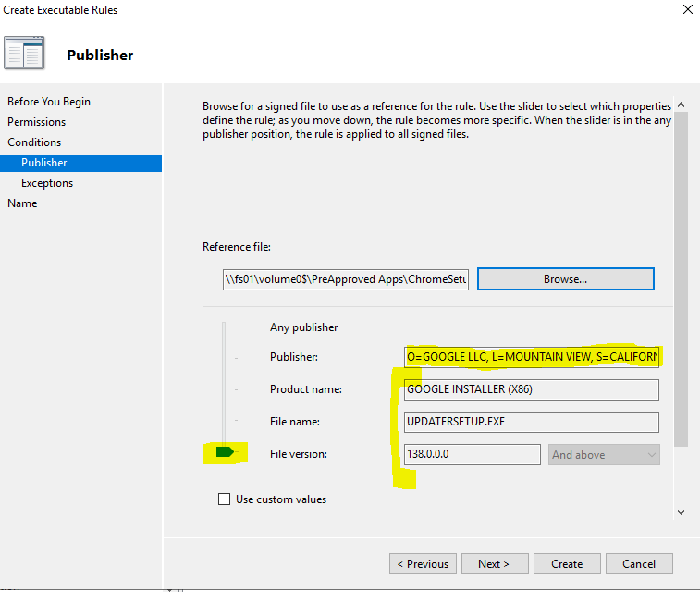The height and width of the screenshot is (592, 700).
Task: Click the File name field UPDATERSETUP.EXE
Action: [532, 422]
